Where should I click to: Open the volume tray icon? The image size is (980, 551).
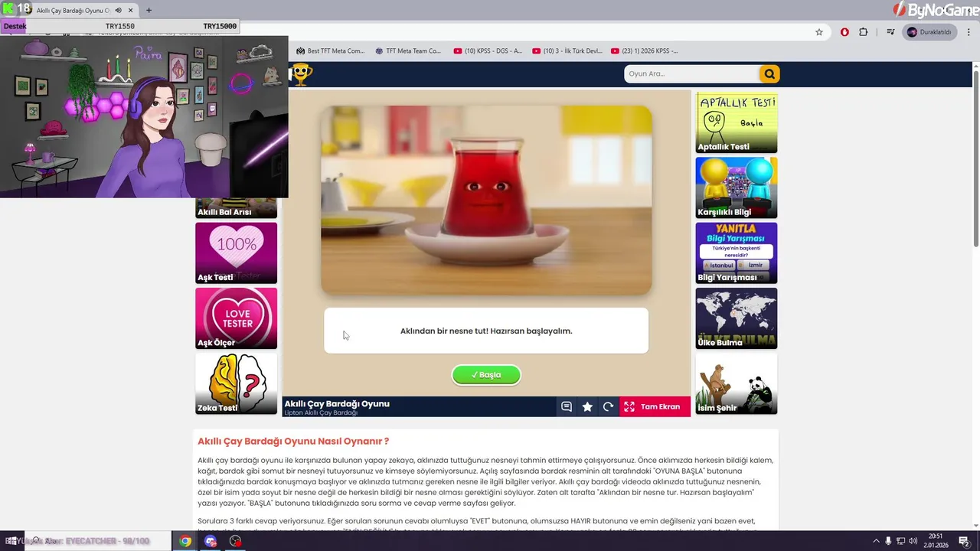[x=913, y=541]
